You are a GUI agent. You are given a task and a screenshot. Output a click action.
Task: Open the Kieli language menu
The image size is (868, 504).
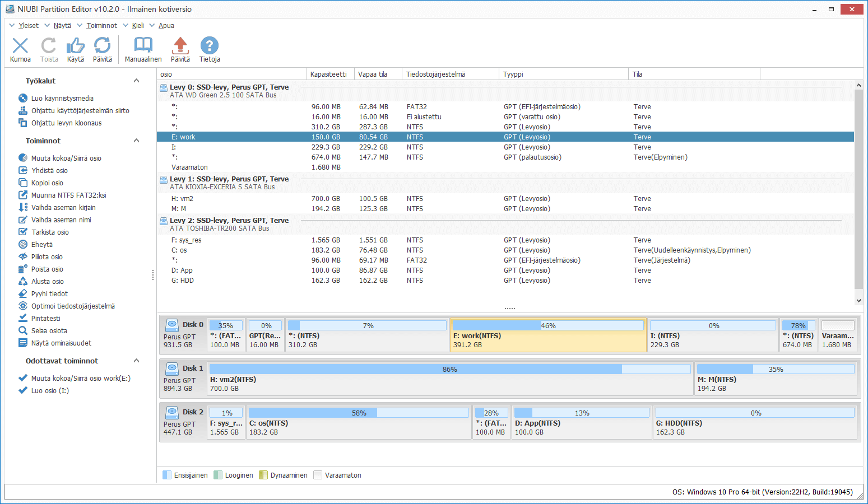[x=138, y=26]
